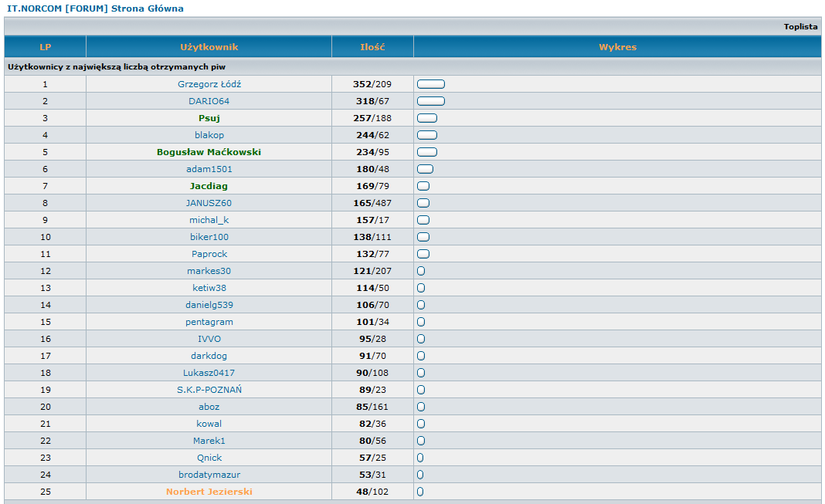Screen dimensions: 825x504
Task: Open markes30 user profile
Action: 209,271
